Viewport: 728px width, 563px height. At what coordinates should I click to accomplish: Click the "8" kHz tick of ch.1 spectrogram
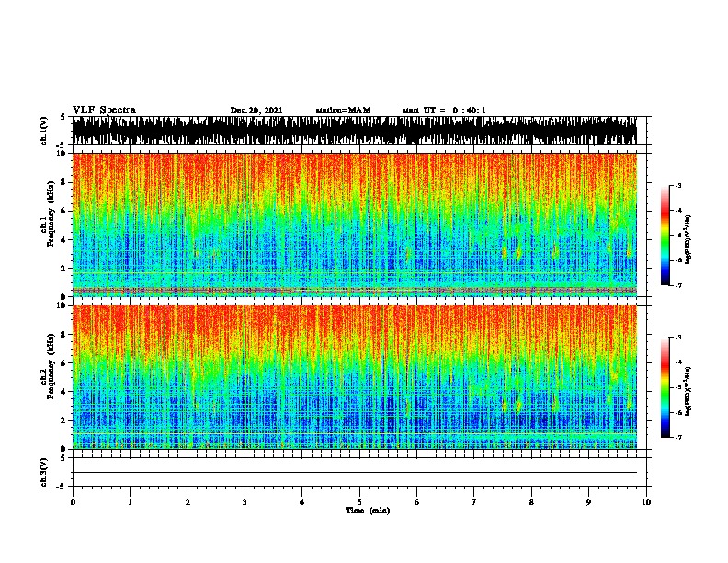[63, 182]
